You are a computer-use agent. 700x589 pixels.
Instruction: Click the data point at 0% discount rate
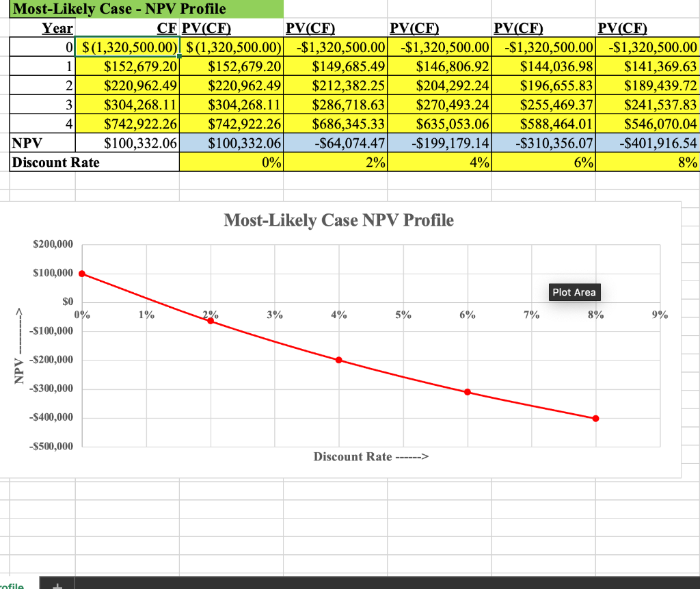pos(82,272)
